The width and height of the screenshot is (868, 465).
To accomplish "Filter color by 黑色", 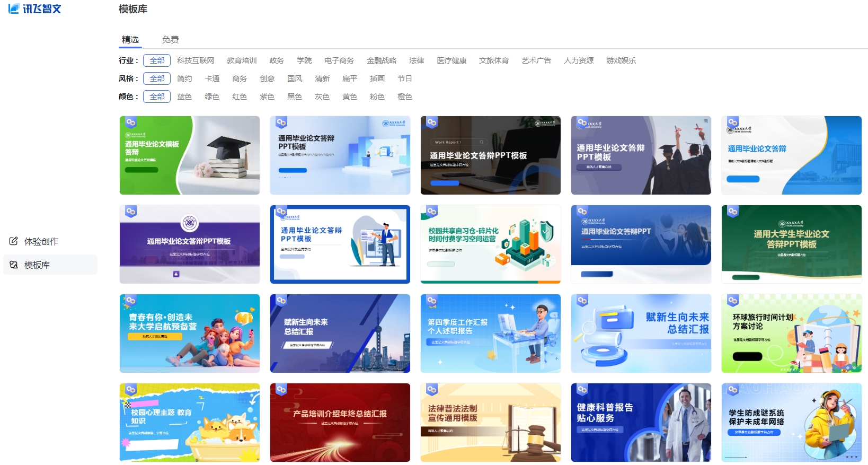I will (x=295, y=96).
